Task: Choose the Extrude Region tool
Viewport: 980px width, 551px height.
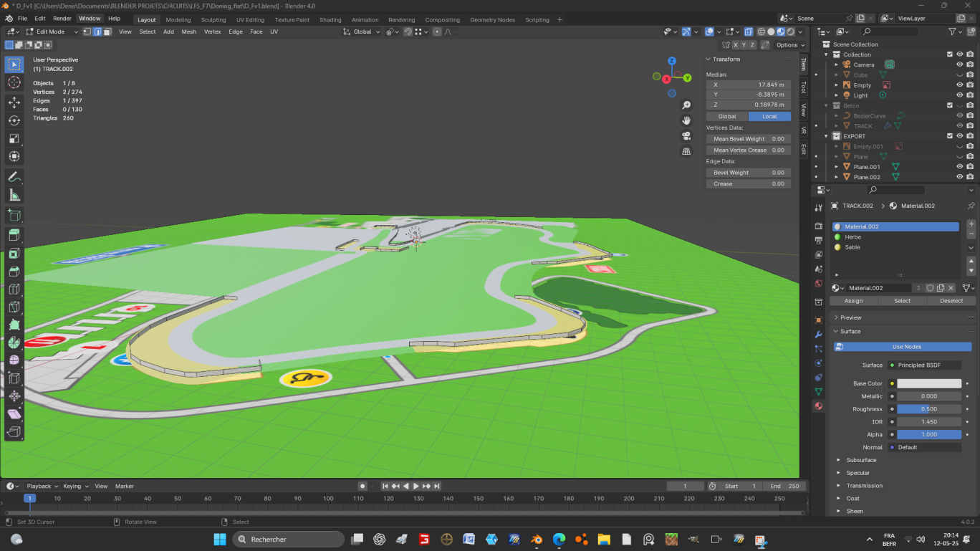Action: [14, 235]
